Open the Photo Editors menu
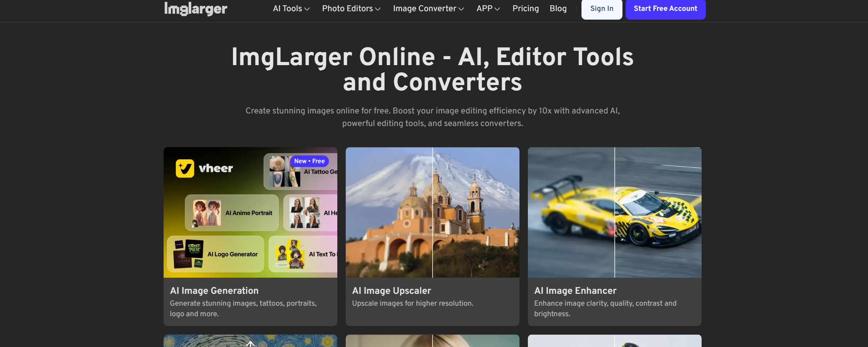The width and height of the screenshot is (868, 347). [x=351, y=8]
